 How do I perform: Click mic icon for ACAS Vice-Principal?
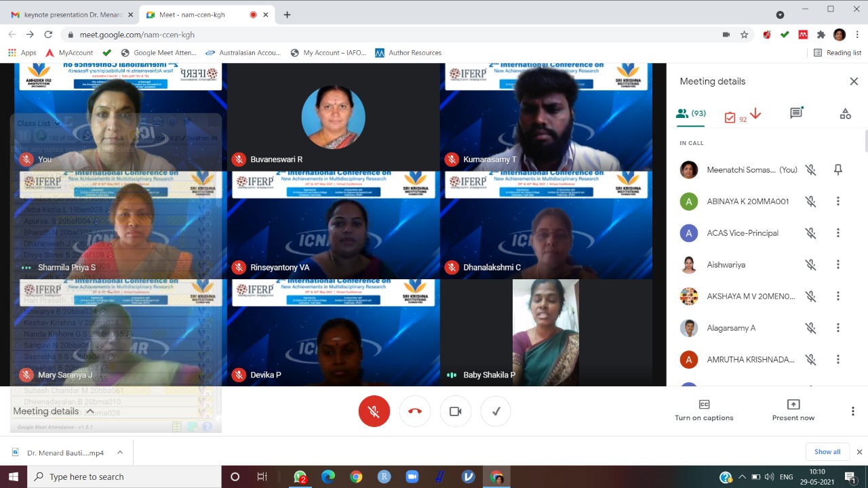tap(810, 233)
